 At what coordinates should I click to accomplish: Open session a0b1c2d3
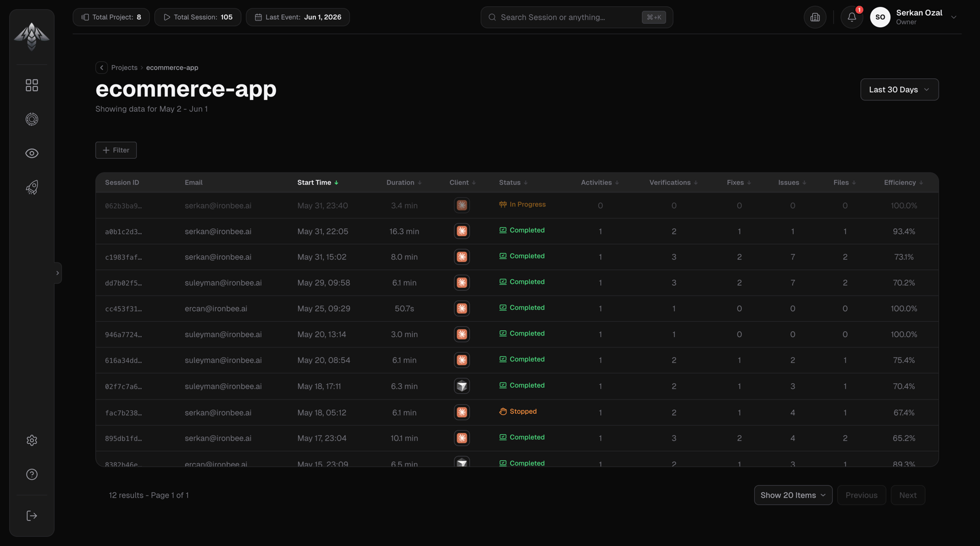[123, 232]
